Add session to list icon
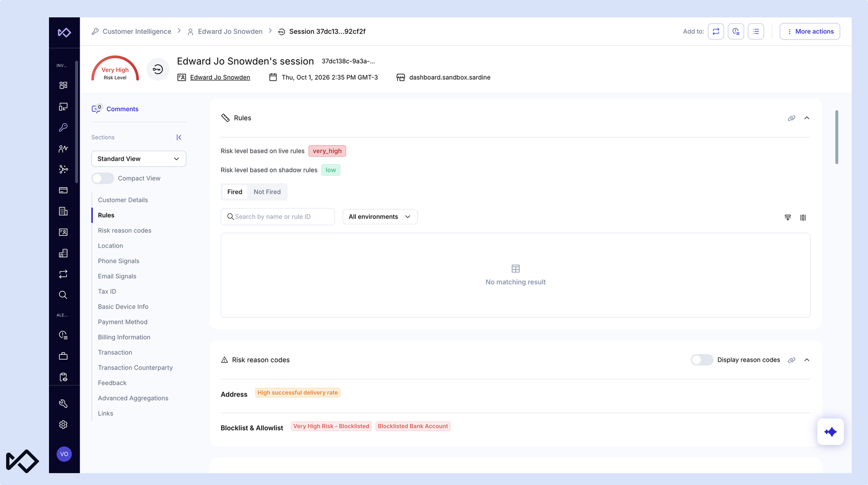Screen dimensions: 868x485 756,31
